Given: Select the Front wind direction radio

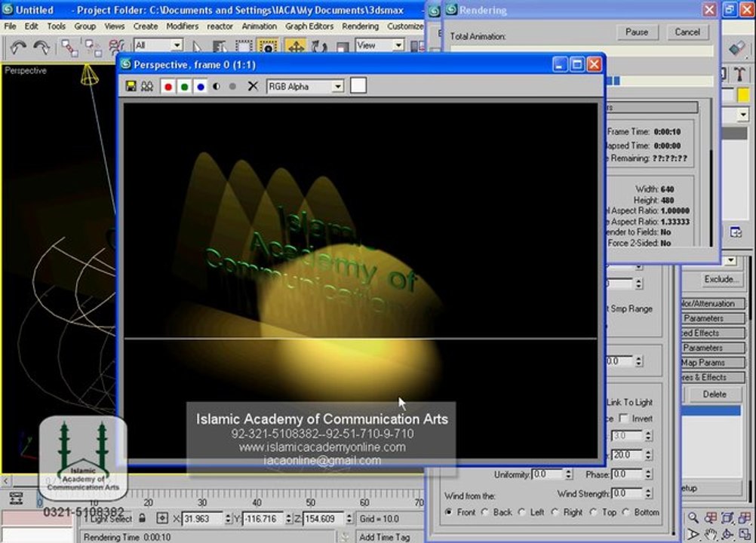Looking at the screenshot, I should (449, 512).
